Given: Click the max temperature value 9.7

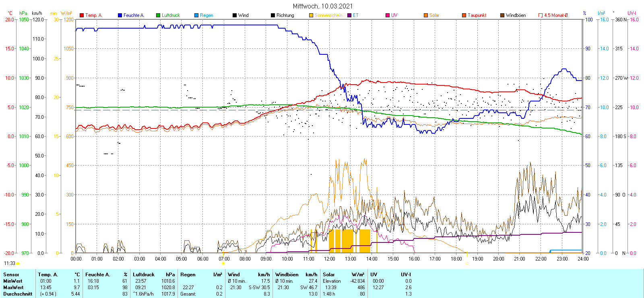Looking at the screenshot, I should pos(76,288).
